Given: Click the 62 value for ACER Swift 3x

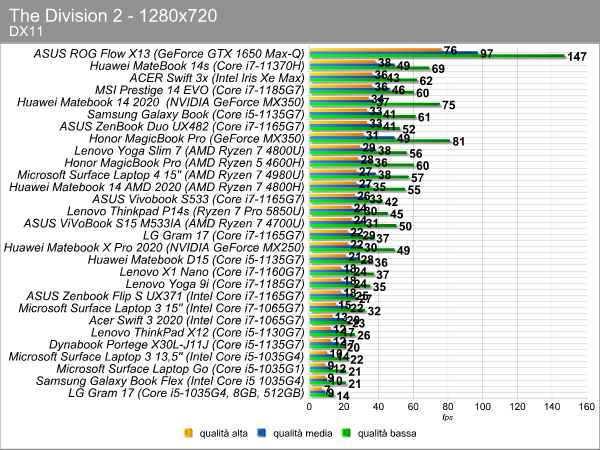Looking at the screenshot, I should point(426,81).
